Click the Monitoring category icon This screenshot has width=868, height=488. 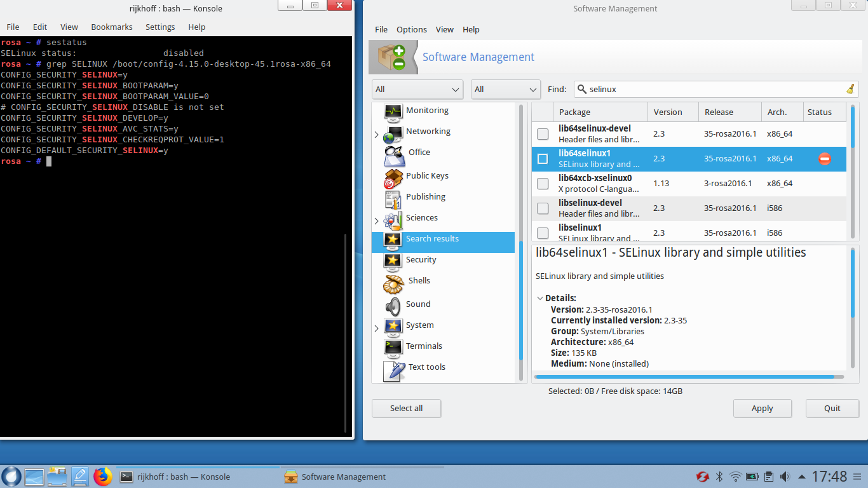pyautogui.click(x=393, y=112)
